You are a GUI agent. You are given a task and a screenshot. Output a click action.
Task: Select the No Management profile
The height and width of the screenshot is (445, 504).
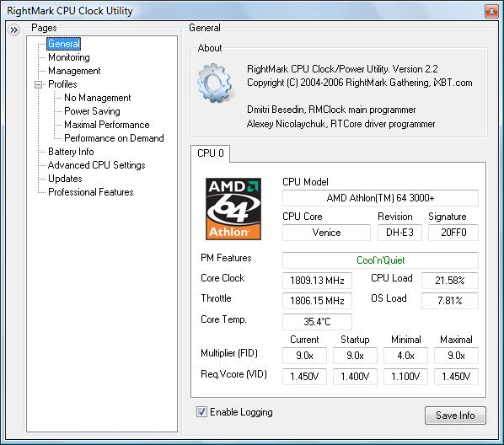(x=98, y=98)
